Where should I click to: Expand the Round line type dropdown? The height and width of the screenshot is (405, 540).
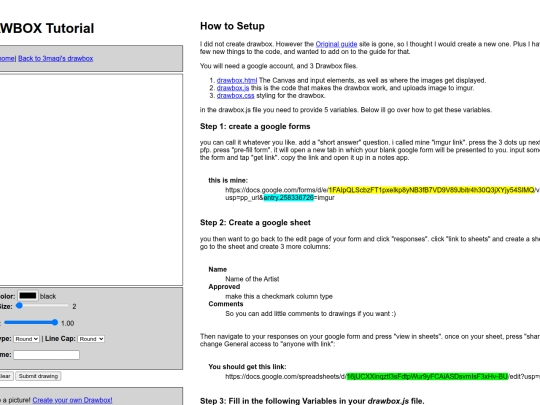[x=27, y=339]
